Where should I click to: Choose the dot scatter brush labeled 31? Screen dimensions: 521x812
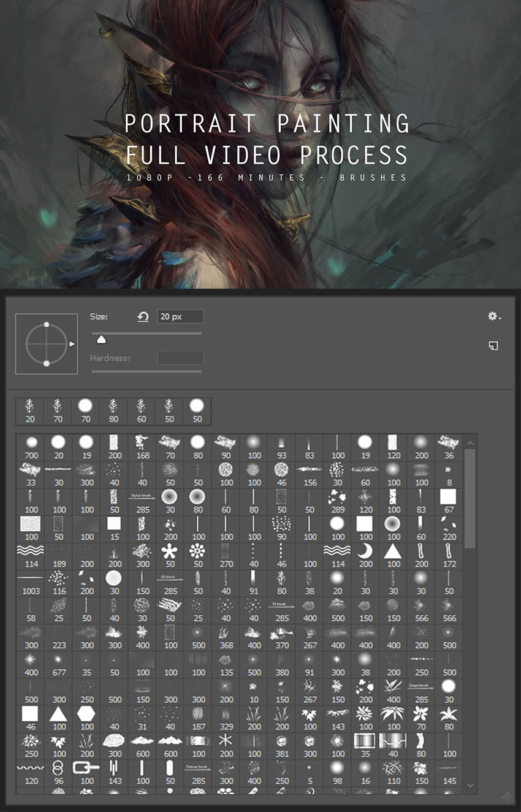142,719
